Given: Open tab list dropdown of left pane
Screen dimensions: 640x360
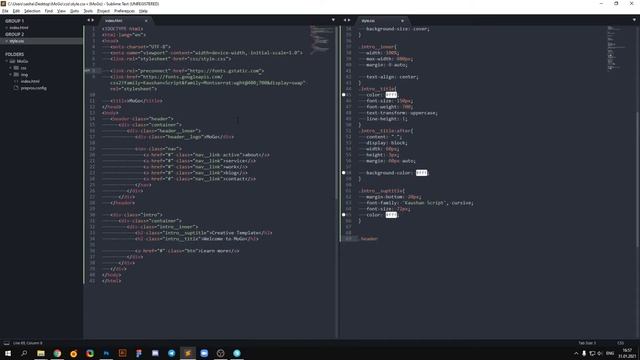Looking at the screenshot, I should 333,20.
